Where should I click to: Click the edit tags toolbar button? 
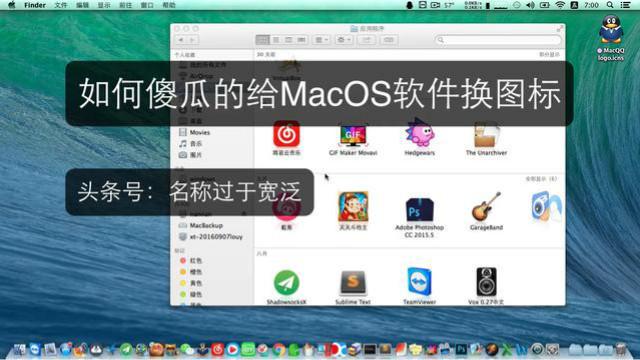(x=389, y=40)
